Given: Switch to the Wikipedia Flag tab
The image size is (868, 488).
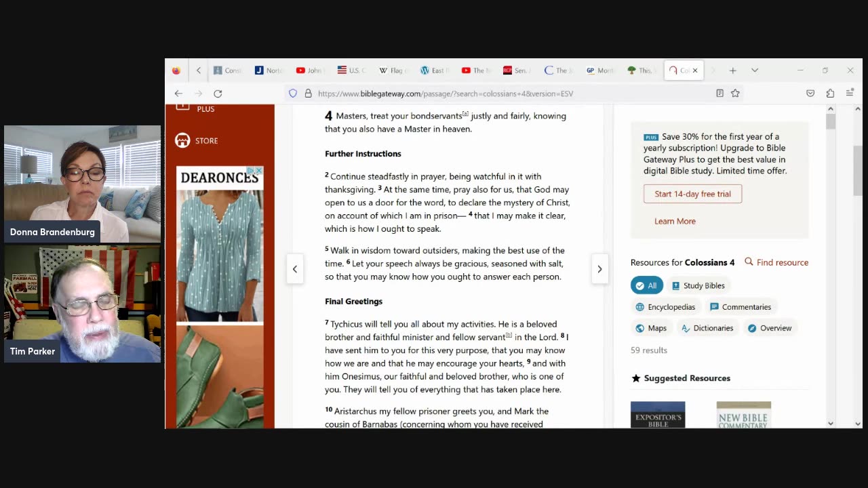Looking at the screenshot, I should [x=393, y=70].
